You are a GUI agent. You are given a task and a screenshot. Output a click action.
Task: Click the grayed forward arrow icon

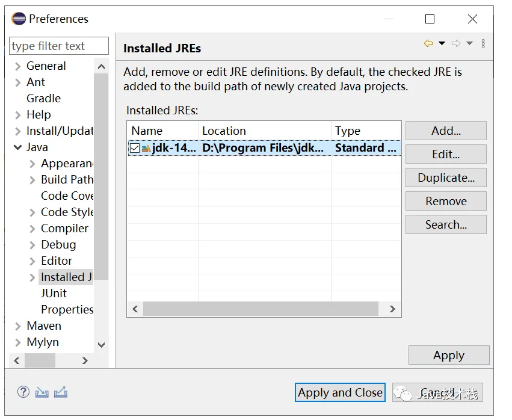click(456, 43)
